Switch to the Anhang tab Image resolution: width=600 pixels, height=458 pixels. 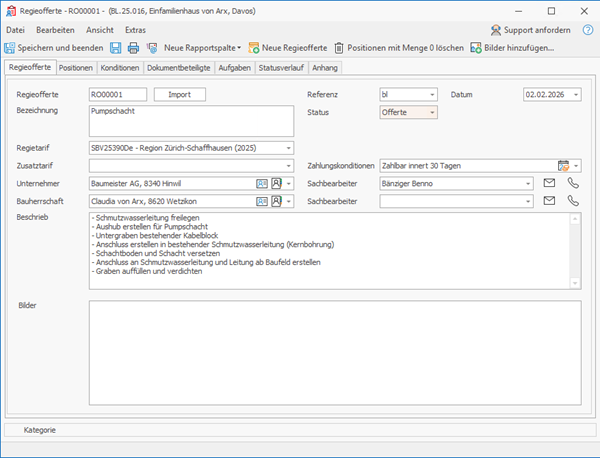[325, 68]
